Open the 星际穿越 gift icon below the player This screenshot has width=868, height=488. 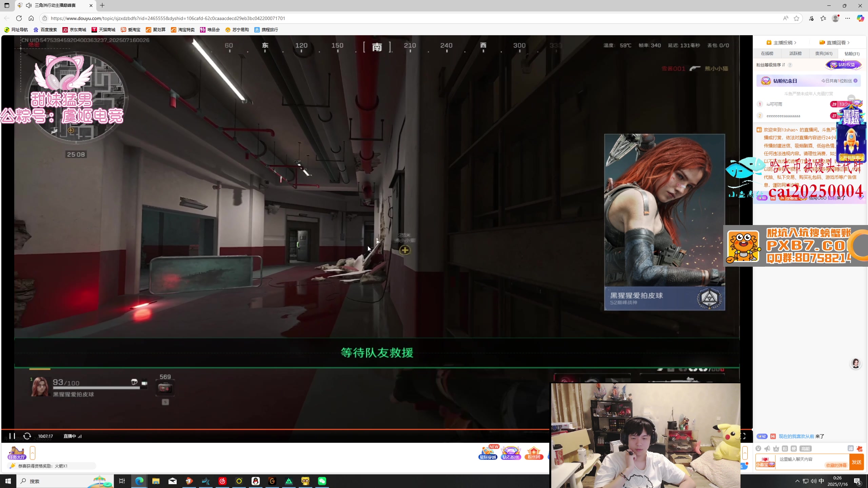pos(488,453)
